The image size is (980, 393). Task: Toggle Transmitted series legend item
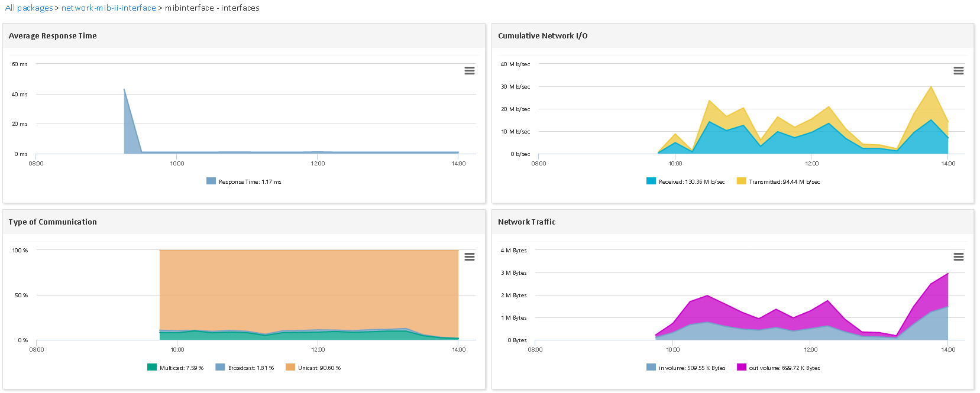point(784,182)
